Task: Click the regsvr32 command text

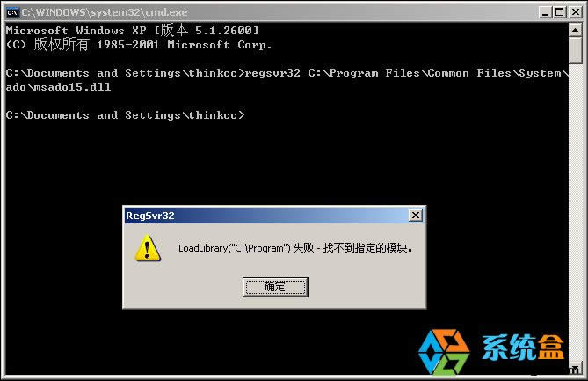Action: click(272, 73)
